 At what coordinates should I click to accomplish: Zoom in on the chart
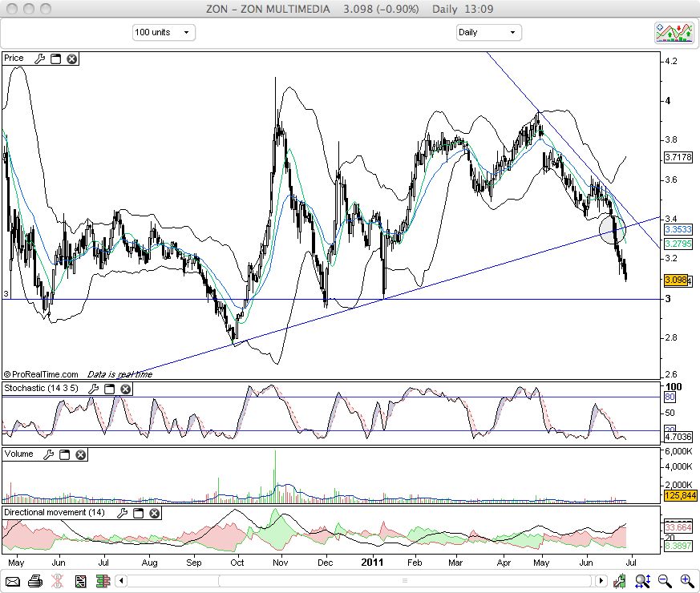[687, 581]
